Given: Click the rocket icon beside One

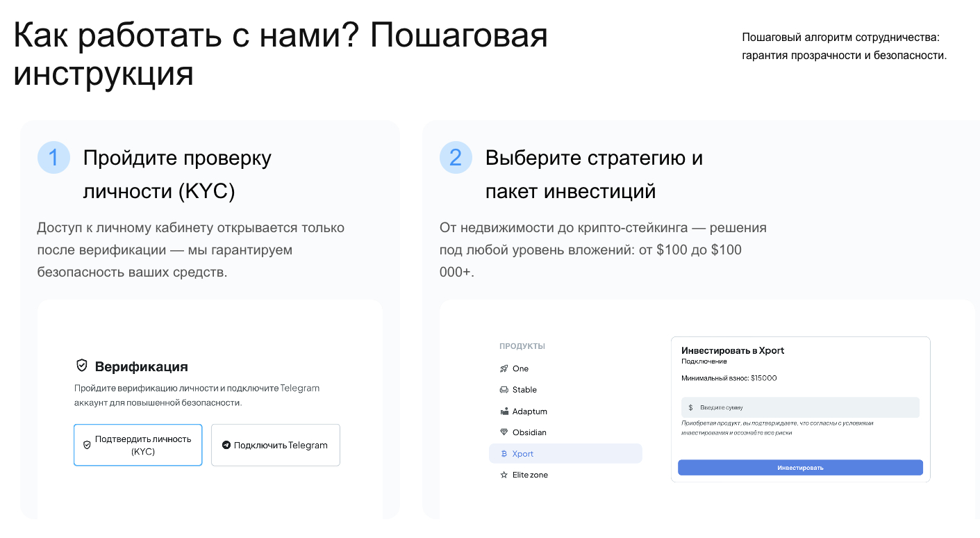Looking at the screenshot, I should click(x=504, y=368).
